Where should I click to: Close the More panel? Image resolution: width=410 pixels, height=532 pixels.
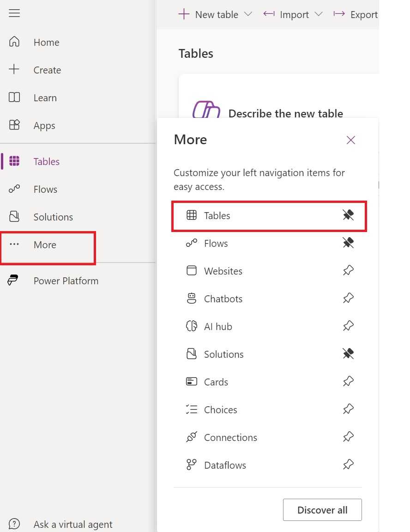[x=351, y=140]
